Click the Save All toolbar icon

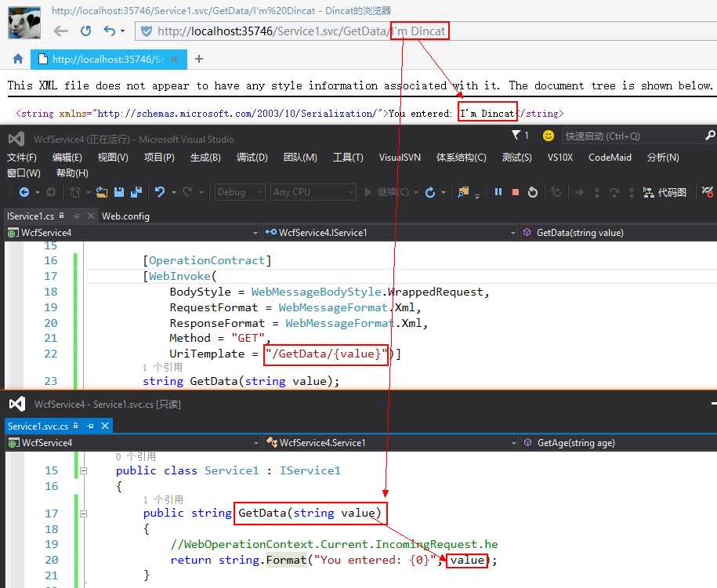click(136, 192)
